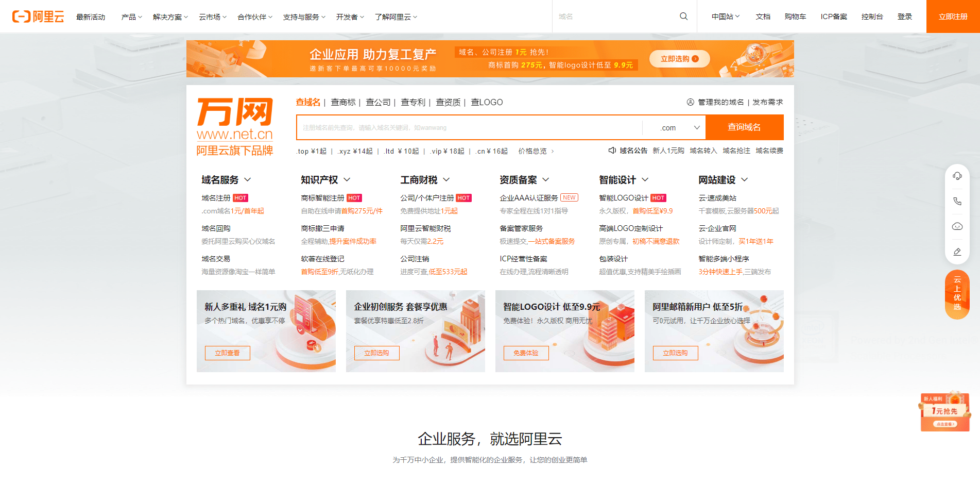Open the ICP备案 header link
This screenshot has height=483, width=980.
(834, 16)
